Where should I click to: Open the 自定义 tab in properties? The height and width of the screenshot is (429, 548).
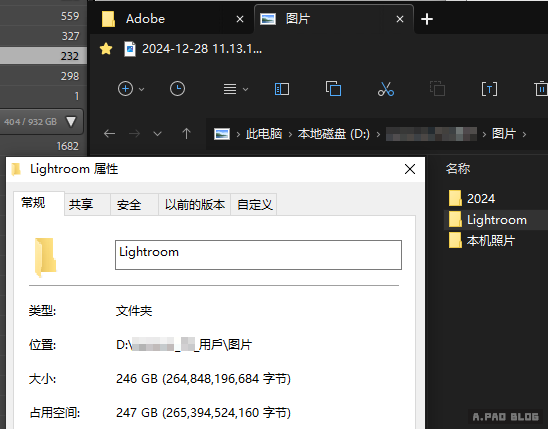point(254,205)
